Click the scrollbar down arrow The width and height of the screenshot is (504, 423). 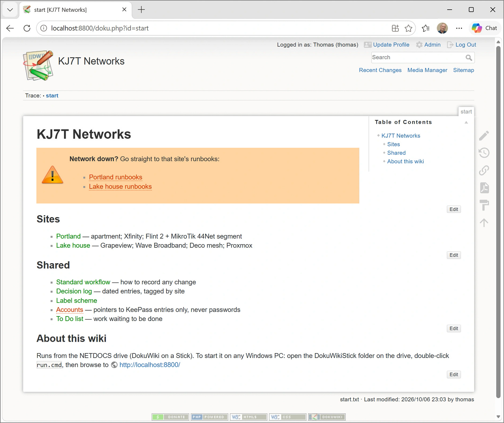point(498,417)
